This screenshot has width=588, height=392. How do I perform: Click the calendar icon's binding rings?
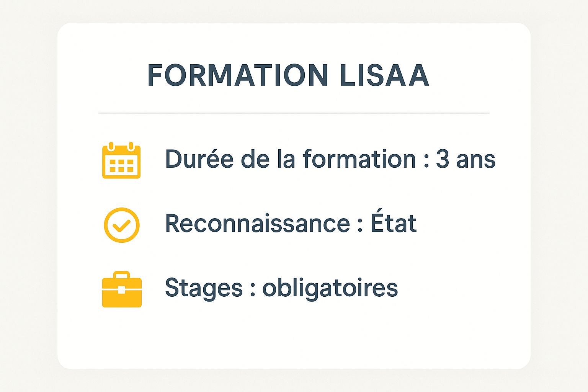click(121, 146)
